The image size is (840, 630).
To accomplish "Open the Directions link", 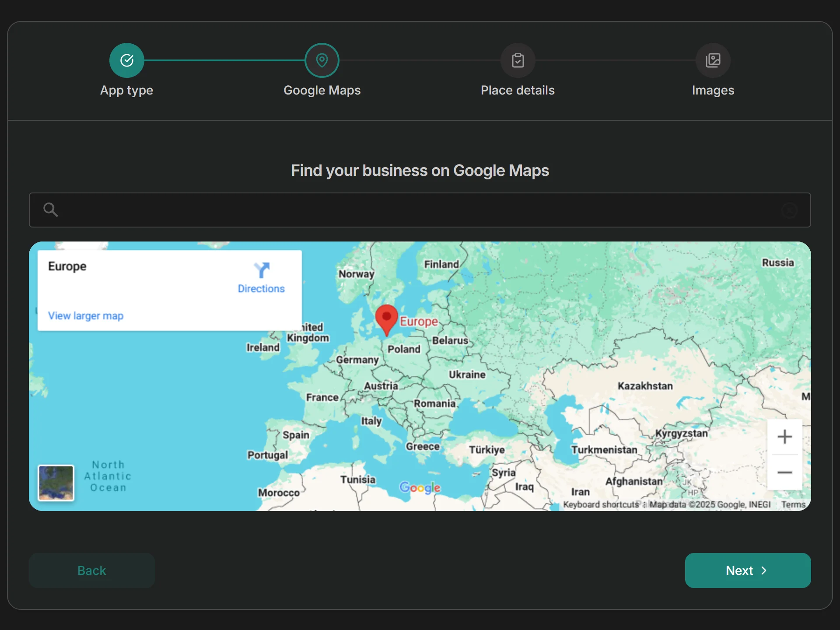I will click(261, 289).
